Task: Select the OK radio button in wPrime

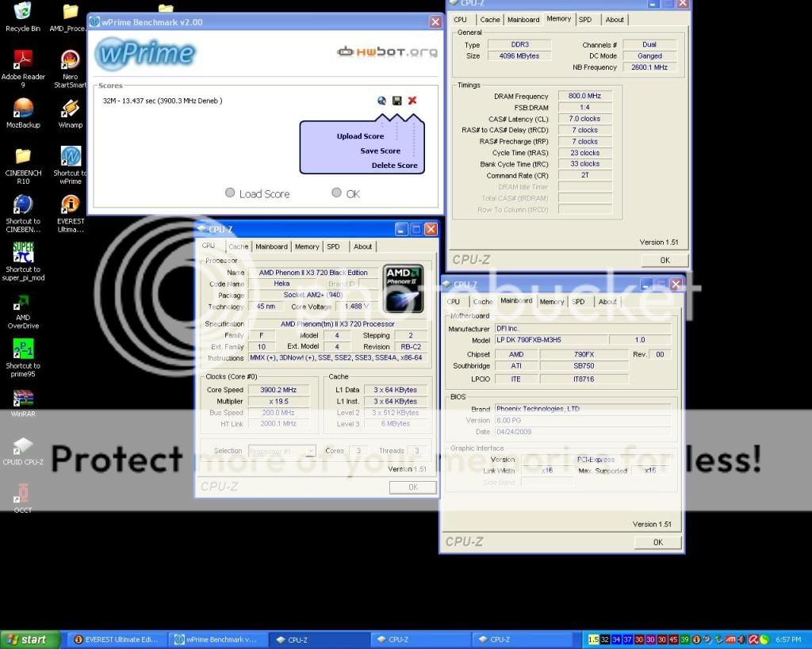Action: (x=336, y=193)
